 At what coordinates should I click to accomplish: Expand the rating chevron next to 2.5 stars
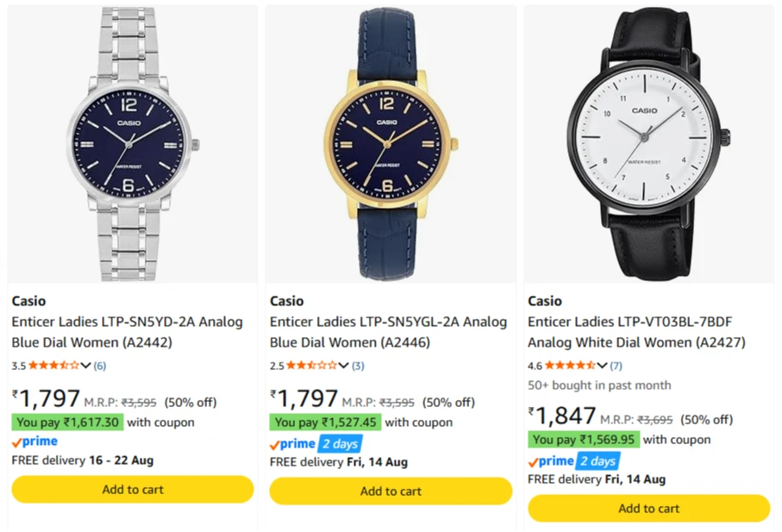coord(344,366)
